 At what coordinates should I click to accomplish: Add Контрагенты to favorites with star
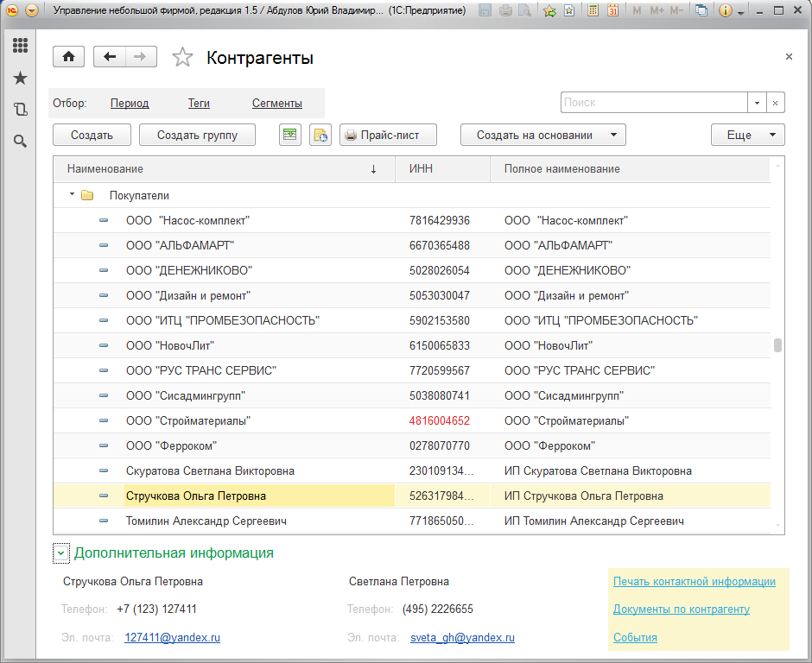182,58
